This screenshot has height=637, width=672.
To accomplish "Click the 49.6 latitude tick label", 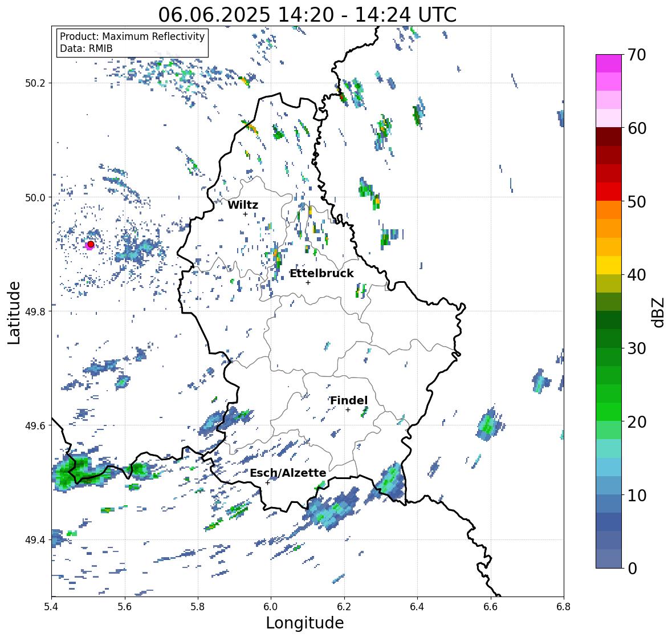I will click(x=35, y=425).
